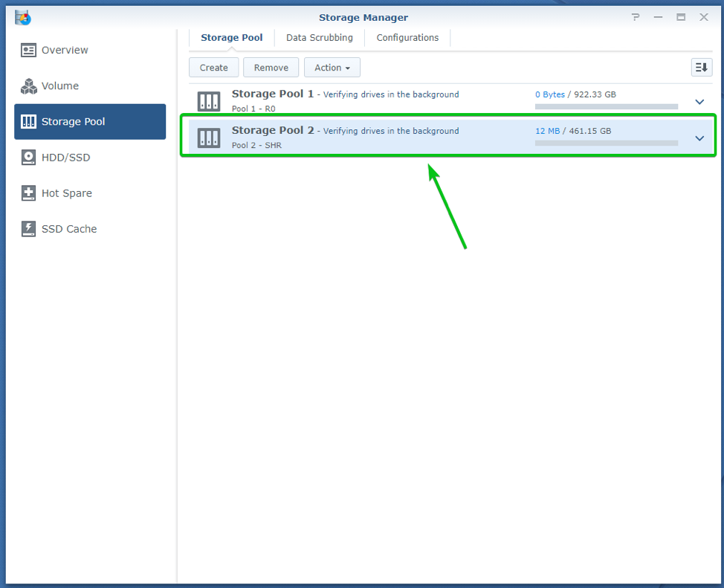This screenshot has height=588, width=724.
Task: Click the Storage Manager app icon
Action: (x=23, y=17)
